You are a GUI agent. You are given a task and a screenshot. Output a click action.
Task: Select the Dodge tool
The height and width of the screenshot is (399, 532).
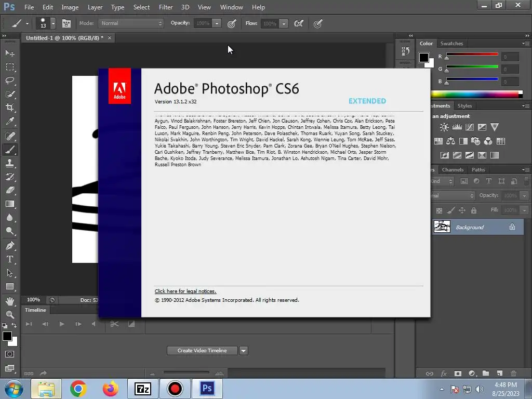coord(9,231)
